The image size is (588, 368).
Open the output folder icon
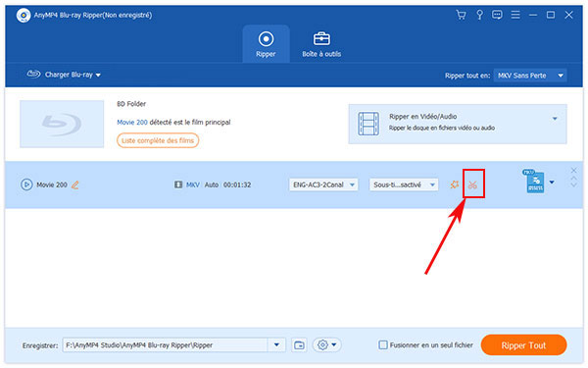tap(299, 345)
